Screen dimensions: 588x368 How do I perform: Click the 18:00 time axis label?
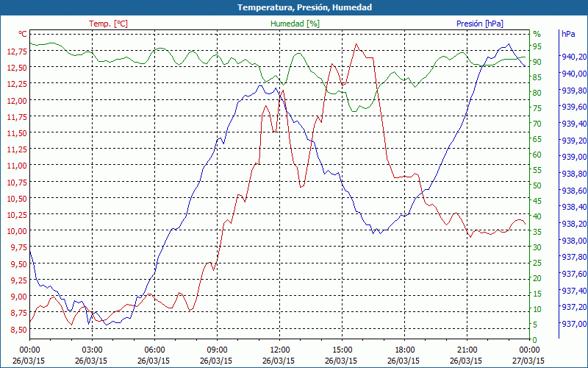tap(405, 350)
